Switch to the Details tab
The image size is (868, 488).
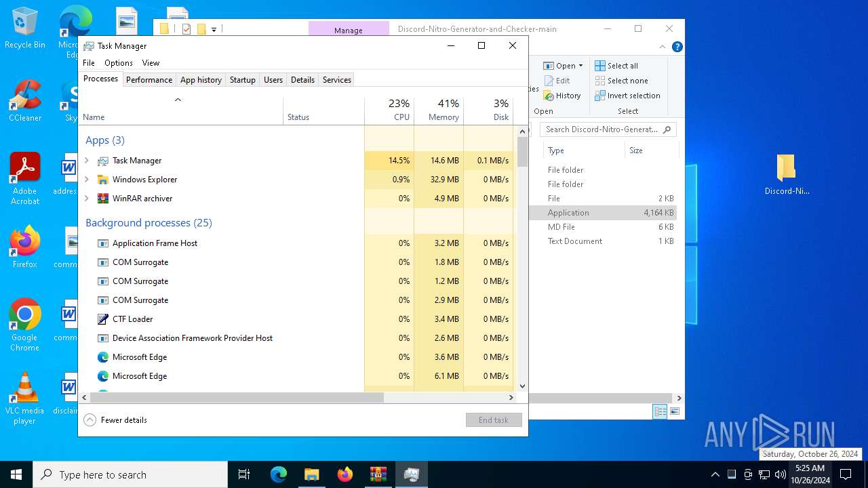(302, 80)
